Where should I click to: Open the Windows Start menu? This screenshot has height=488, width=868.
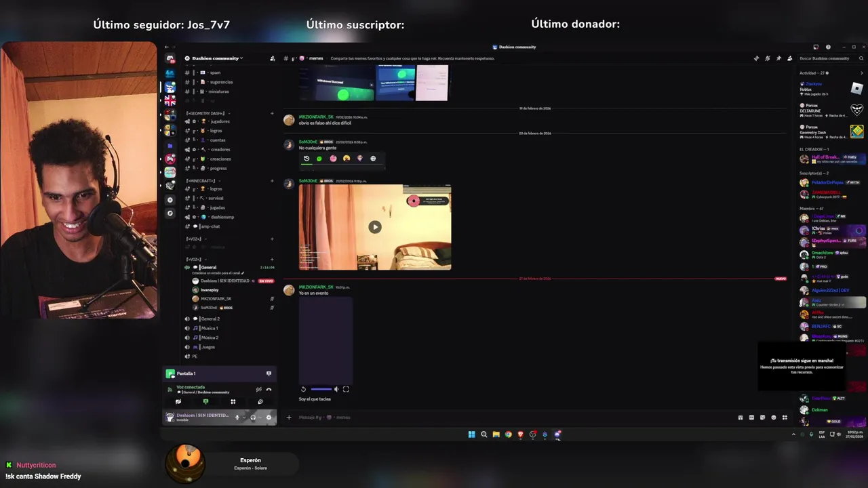[x=472, y=434]
